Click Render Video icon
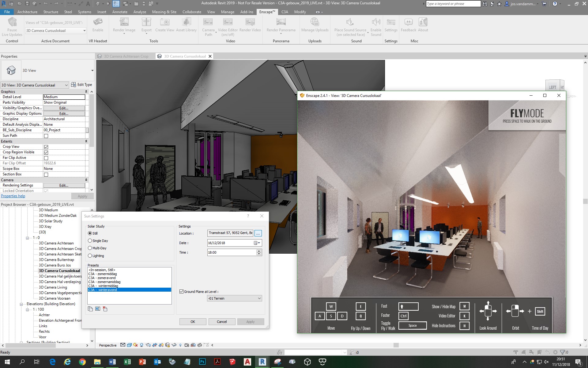 tap(250, 22)
